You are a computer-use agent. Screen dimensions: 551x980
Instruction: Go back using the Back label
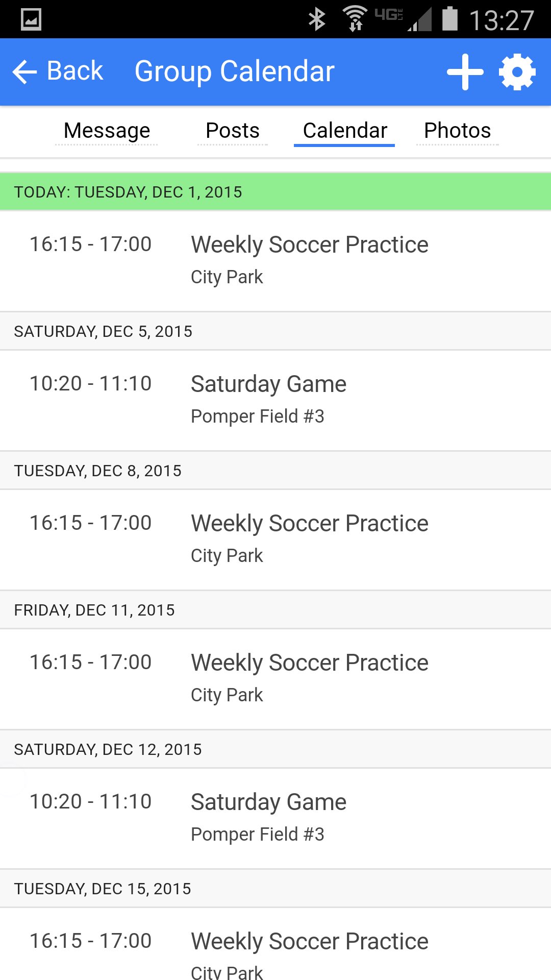75,71
